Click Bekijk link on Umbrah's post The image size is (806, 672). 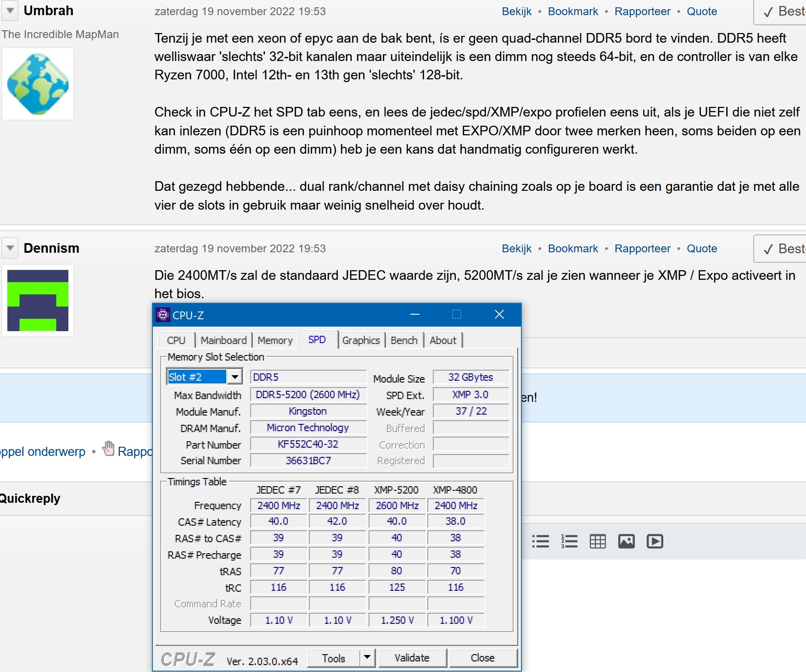click(517, 11)
